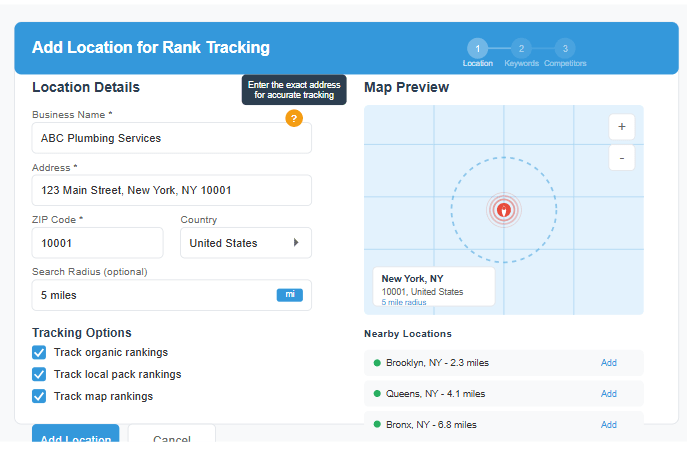
Task: Open the Country dropdown showing United States
Action: [x=245, y=243]
